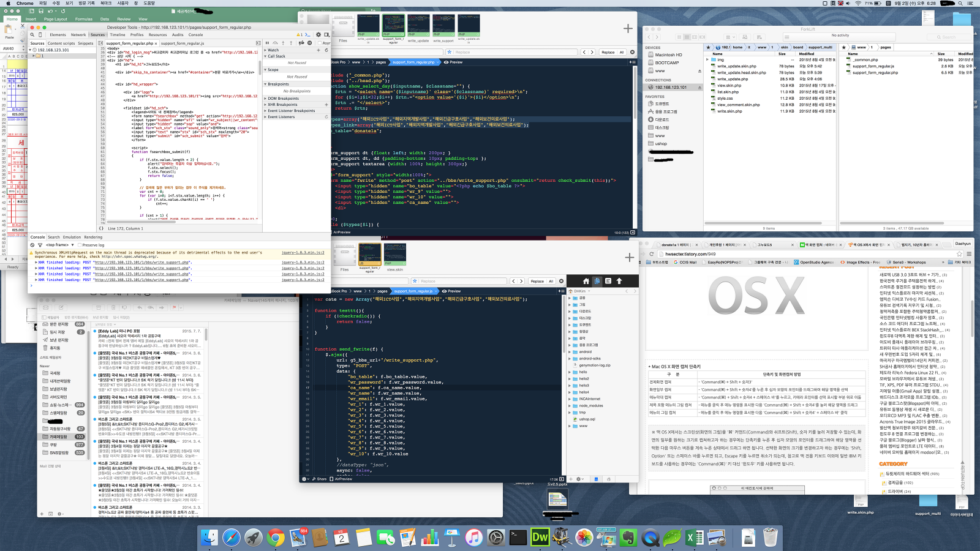Toggle the DevTools debugger sidebar button
The height and width of the screenshot is (551, 980).
(x=258, y=43)
